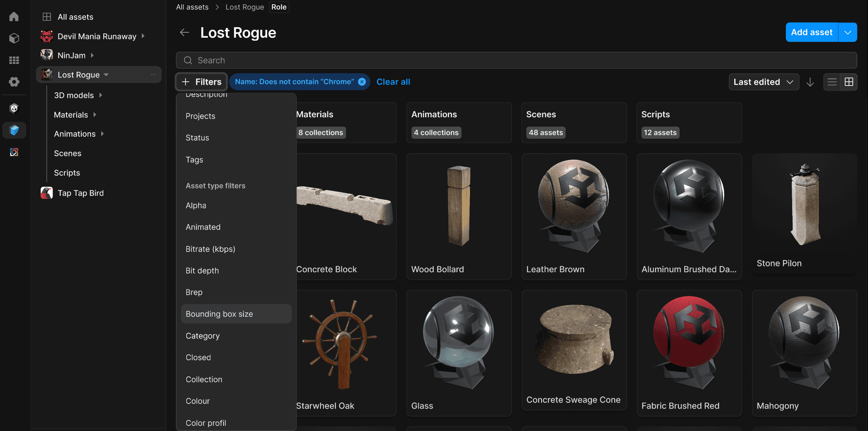Enable grid view layout
Screen dimensions: 868x431
849,82
